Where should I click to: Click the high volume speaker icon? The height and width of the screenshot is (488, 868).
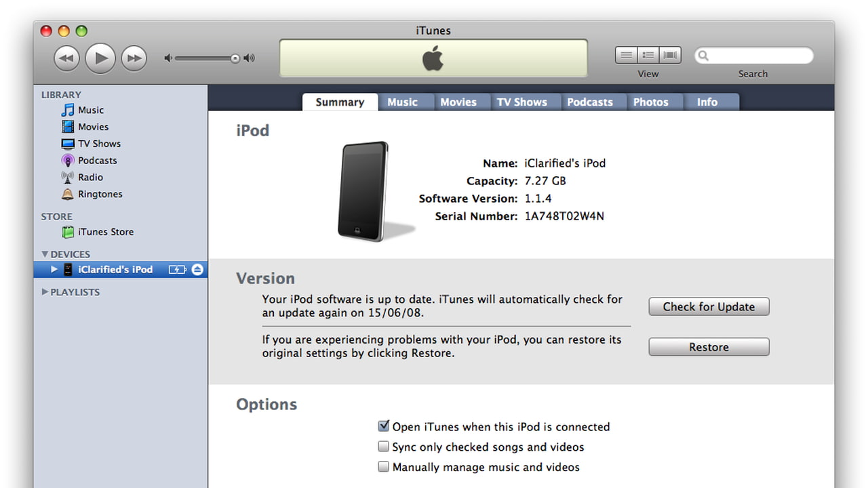click(249, 58)
